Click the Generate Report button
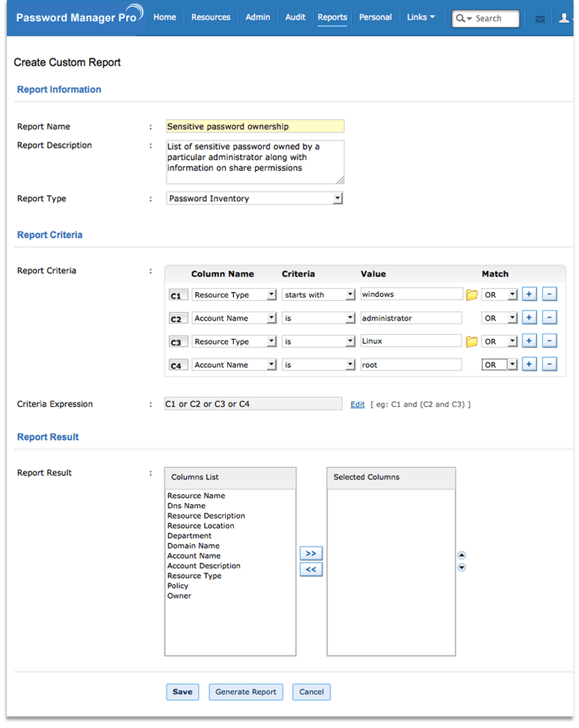Viewport: 579px width, 728px height. [246, 692]
